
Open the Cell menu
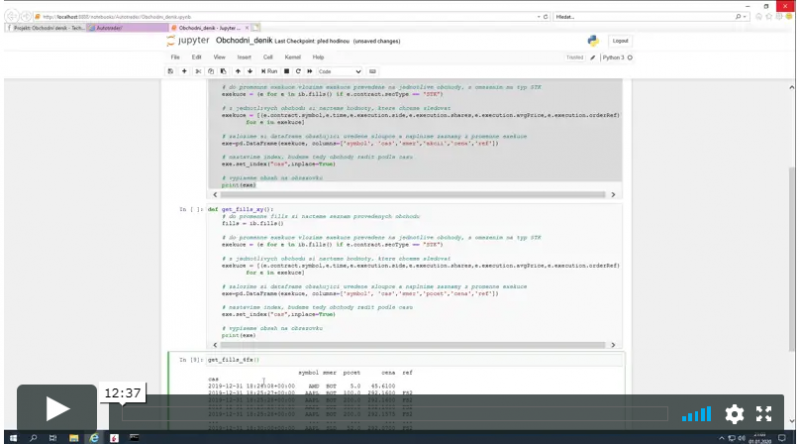[x=268, y=57]
